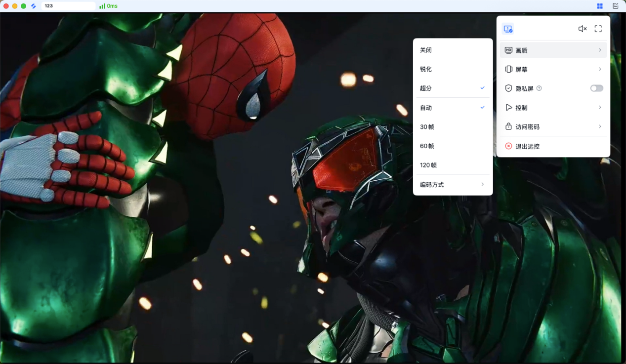Click the HD icon beside 画质
This screenshot has height=364, width=626.
tap(508, 50)
